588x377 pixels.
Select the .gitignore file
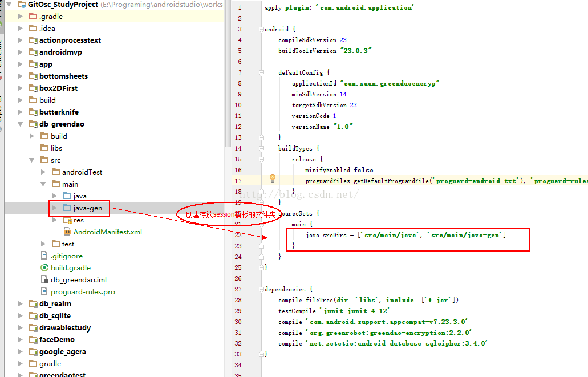(67, 256)
